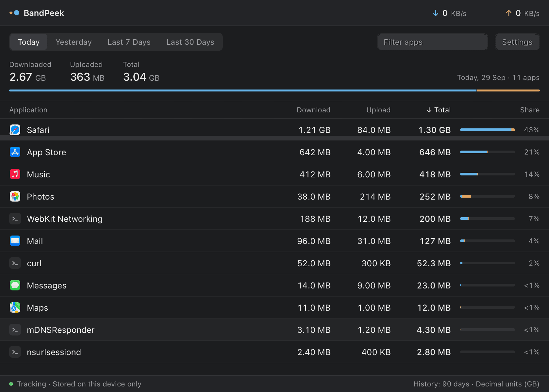This screenshot has width=549, height=392.
Task: Click the upload speed arrow icon
Action: coord(508,13)
